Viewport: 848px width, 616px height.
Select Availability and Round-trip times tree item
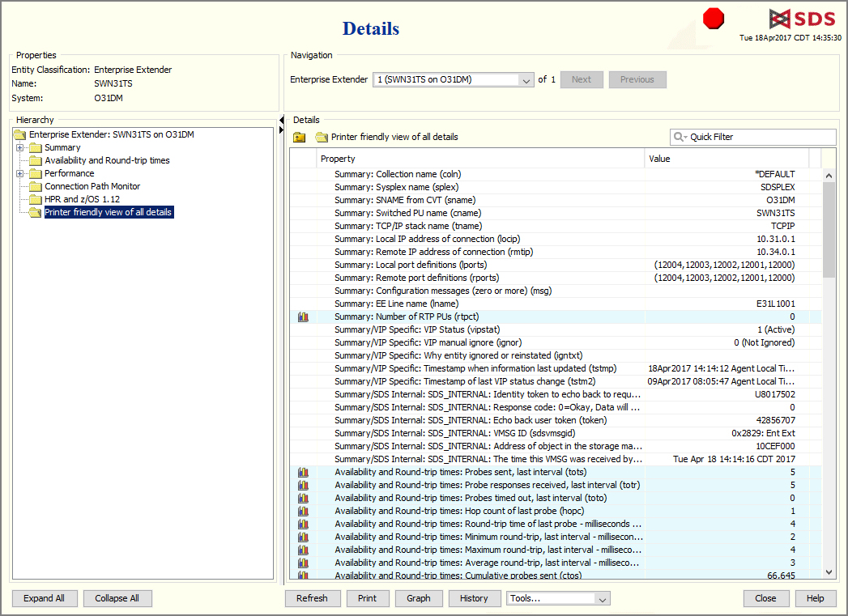coord(107,160)
